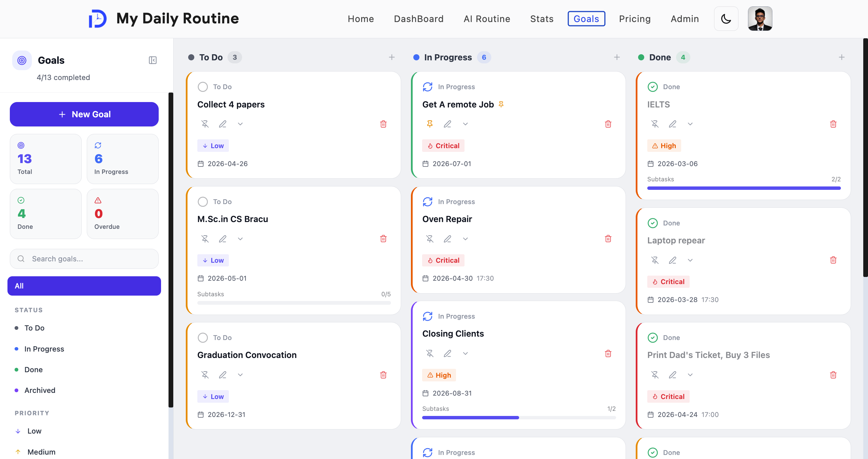Click the sidebar vertical scrollbar

(171, 250)
